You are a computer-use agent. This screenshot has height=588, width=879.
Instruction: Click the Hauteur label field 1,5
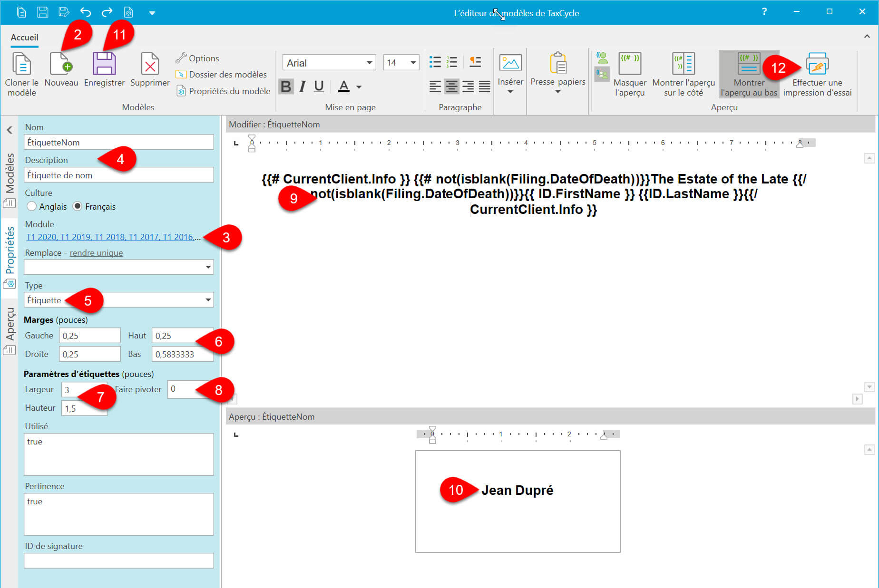click(x=84, y=408)
